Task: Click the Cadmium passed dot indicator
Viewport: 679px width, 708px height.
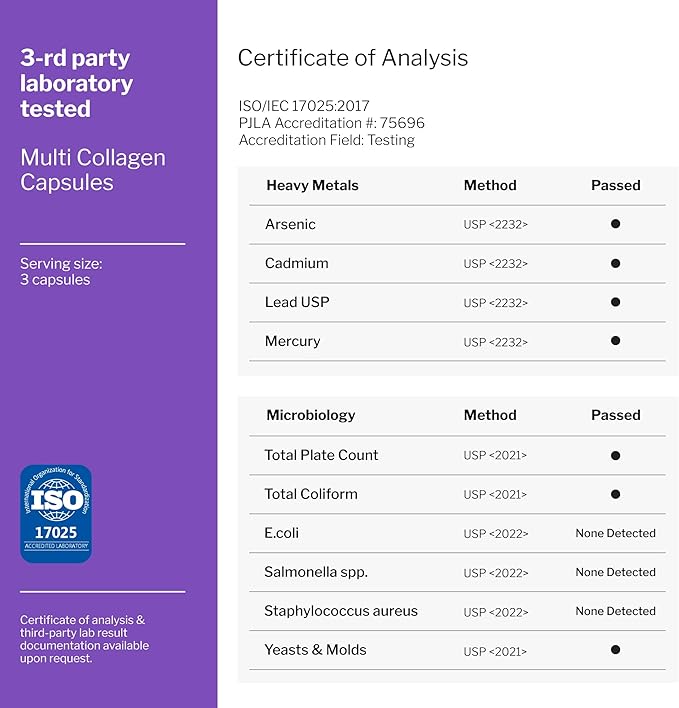Action: pyautogui.click(x=615, y=264)
